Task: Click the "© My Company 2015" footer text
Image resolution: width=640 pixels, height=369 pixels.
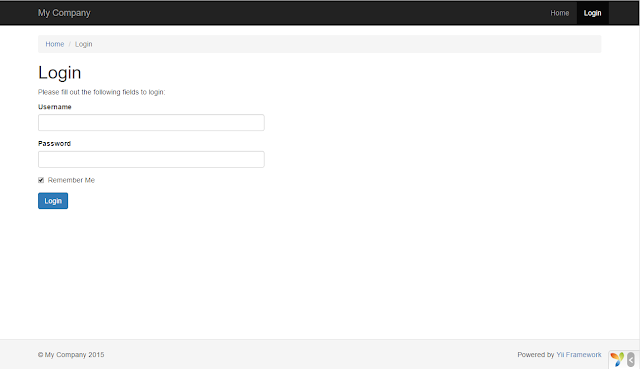Action: click(71, 355)
